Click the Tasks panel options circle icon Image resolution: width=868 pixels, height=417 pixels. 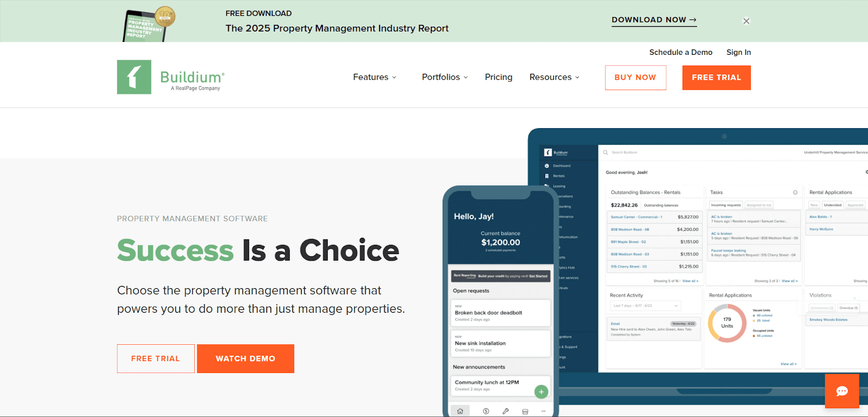tap(795, 192)
